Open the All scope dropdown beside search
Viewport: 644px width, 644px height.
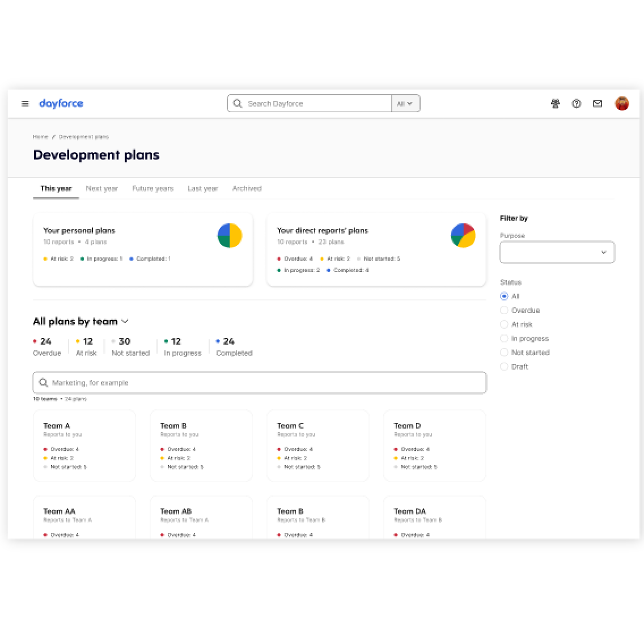click(405, 103)
